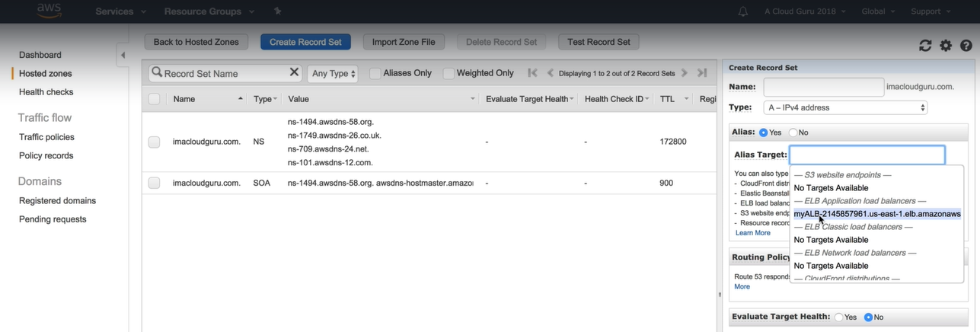
Task: Open the pin shortcuts icon in navbar
Action: 277,11
